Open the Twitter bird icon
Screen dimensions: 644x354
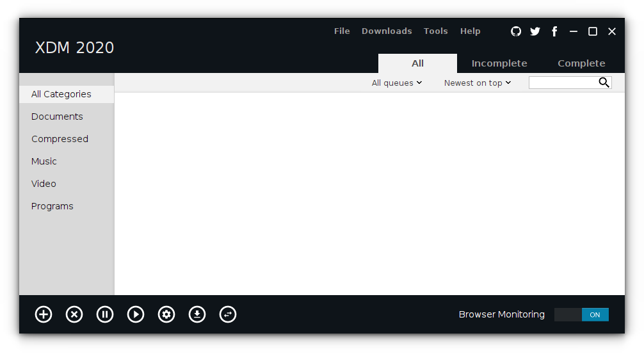tap(535, 31)
